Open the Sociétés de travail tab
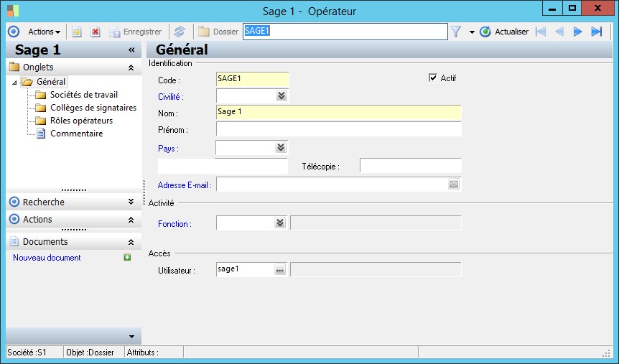The height and width of the screenshot is (364, 619). coord(84,95)
